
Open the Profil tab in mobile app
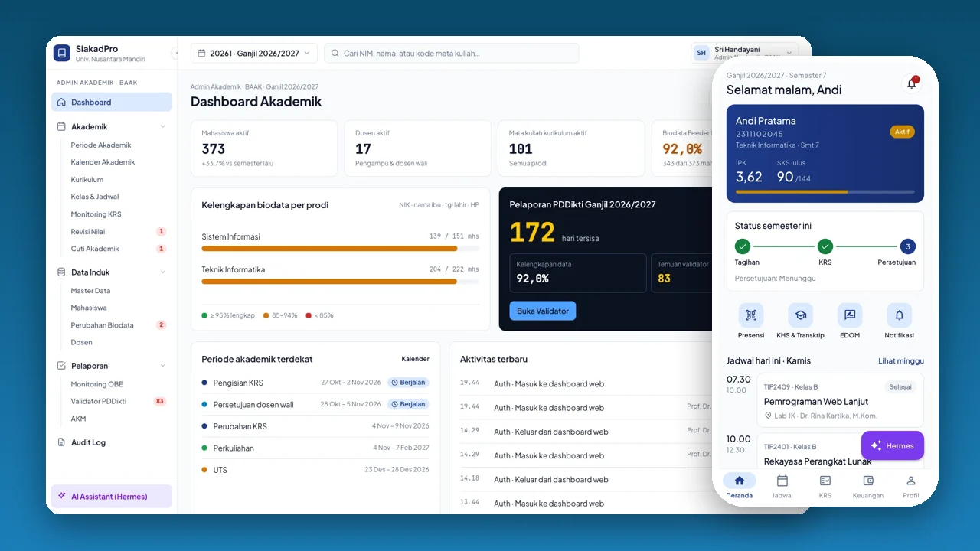pyautogui.click(x=911, y=486)
